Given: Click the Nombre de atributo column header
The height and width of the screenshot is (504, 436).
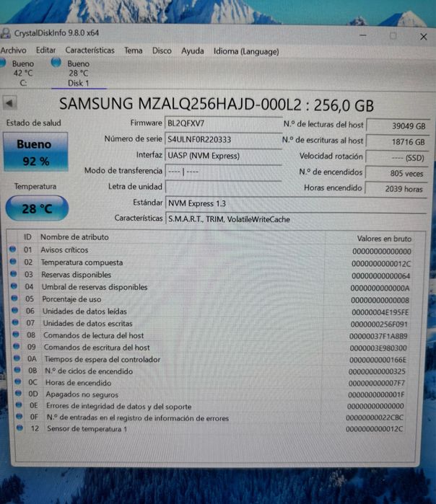Looking at the screenshot, I should point(74,237).
